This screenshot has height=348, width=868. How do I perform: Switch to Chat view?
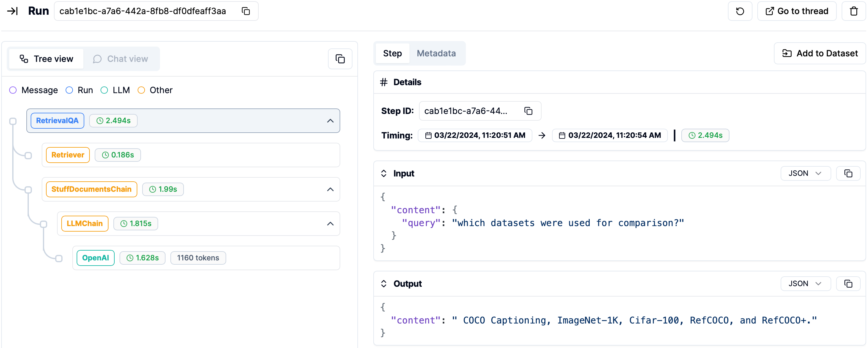coord(121,59)
